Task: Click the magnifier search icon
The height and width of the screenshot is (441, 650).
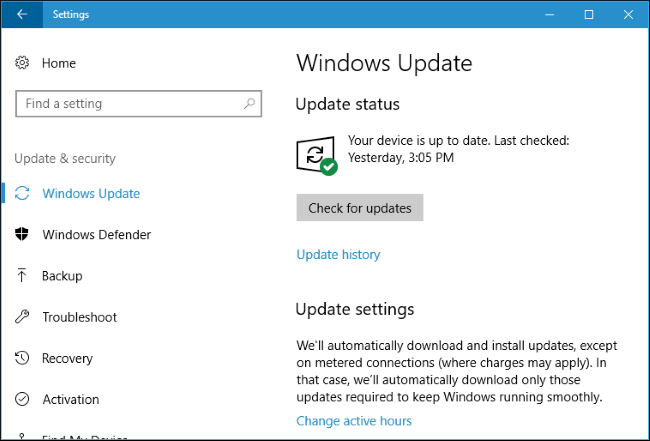Action: click(249, 104)
